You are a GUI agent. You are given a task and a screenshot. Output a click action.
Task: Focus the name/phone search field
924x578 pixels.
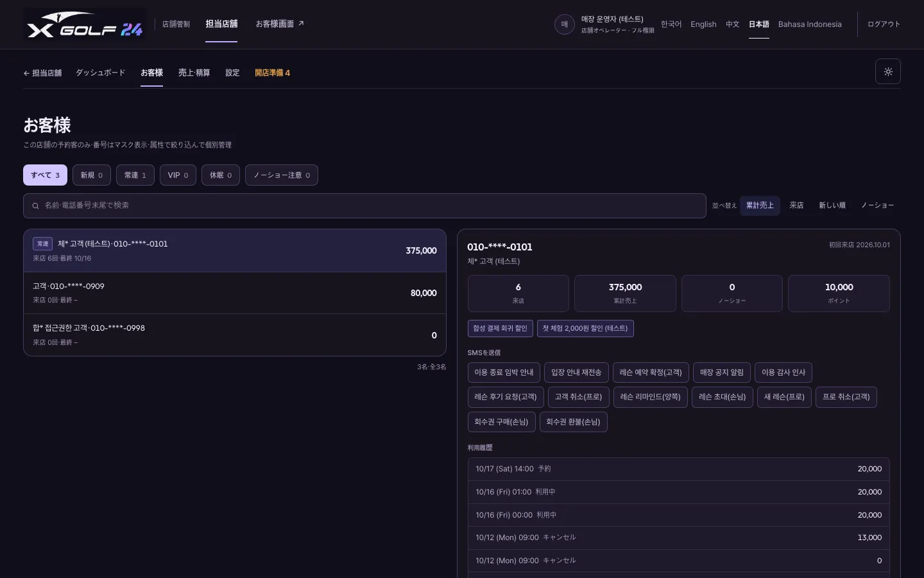coord(364,206)
